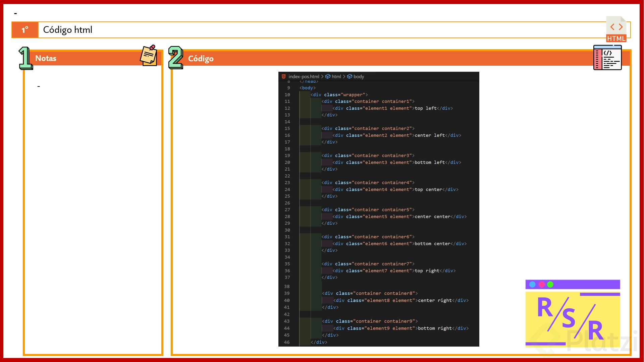Viewport: 644px width, 362px height.
Task: Click 'center center' text on line 28
Action: pyautogui.click(x=432, y=217)
